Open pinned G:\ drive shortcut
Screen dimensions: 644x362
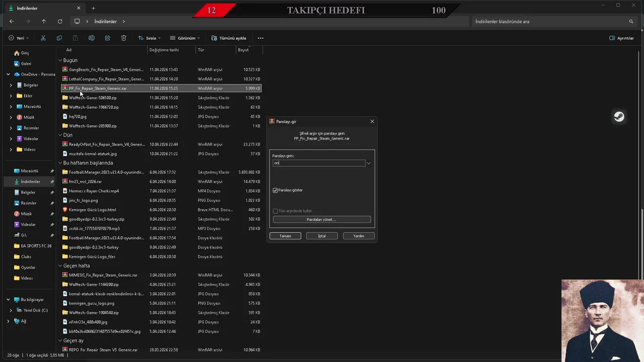click(x=24, y=235)
